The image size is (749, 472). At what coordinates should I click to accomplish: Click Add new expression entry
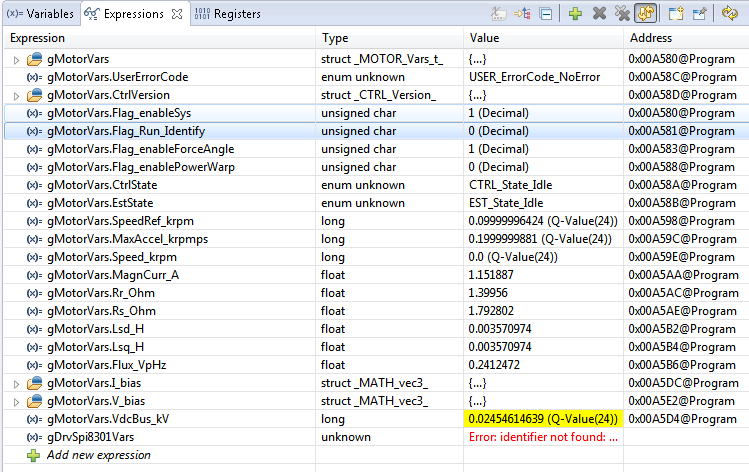pos(98,455)
